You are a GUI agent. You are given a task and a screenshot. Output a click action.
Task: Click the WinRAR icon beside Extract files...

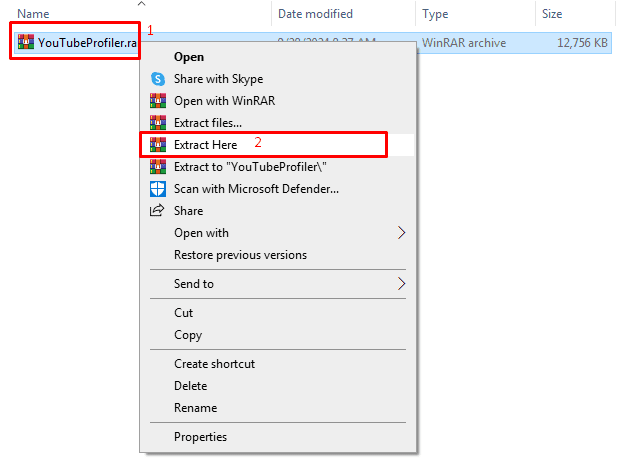click(x=158, y=123)
